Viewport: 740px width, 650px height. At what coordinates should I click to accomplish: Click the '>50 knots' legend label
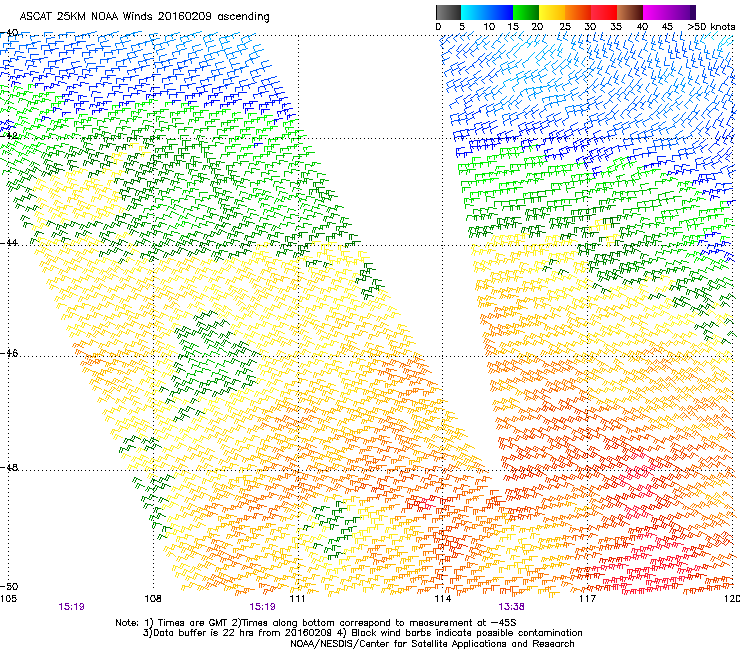711,27
